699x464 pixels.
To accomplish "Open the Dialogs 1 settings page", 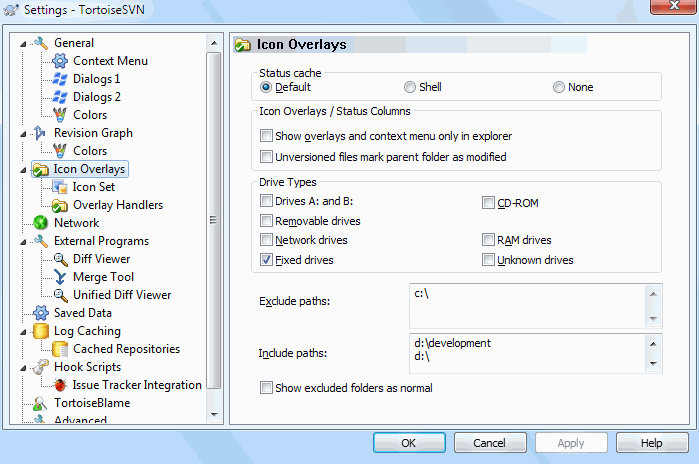I will (x=96, y=79).
